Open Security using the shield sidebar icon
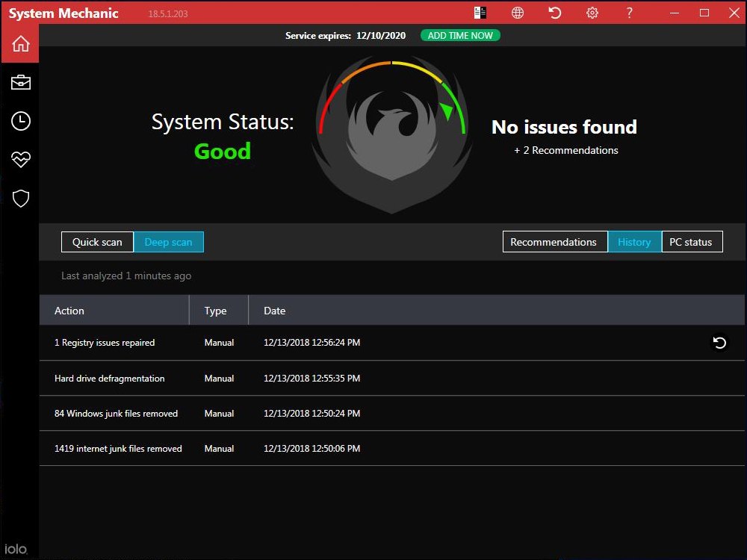 (20, 198)
